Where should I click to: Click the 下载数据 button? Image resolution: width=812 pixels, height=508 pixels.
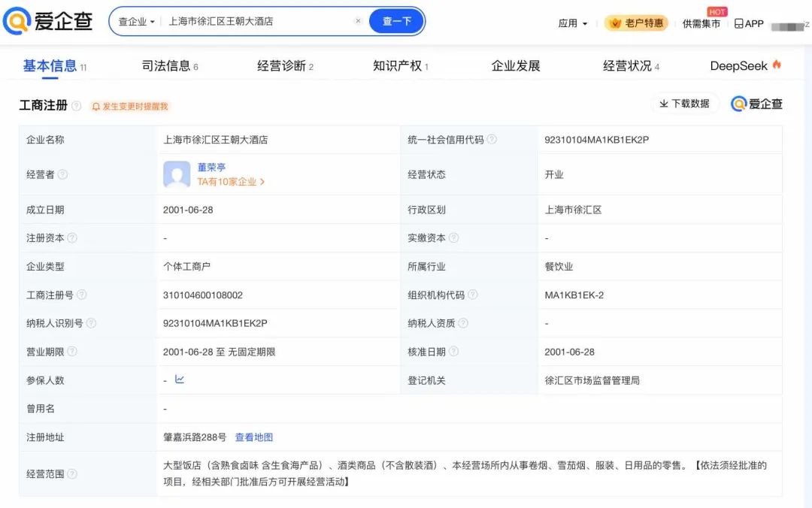684,104
